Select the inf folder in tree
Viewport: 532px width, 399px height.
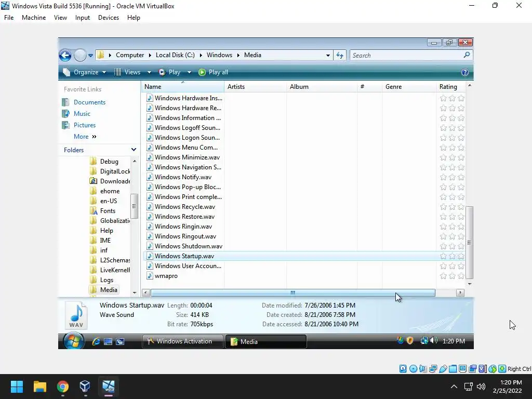[x=103, y=250]
